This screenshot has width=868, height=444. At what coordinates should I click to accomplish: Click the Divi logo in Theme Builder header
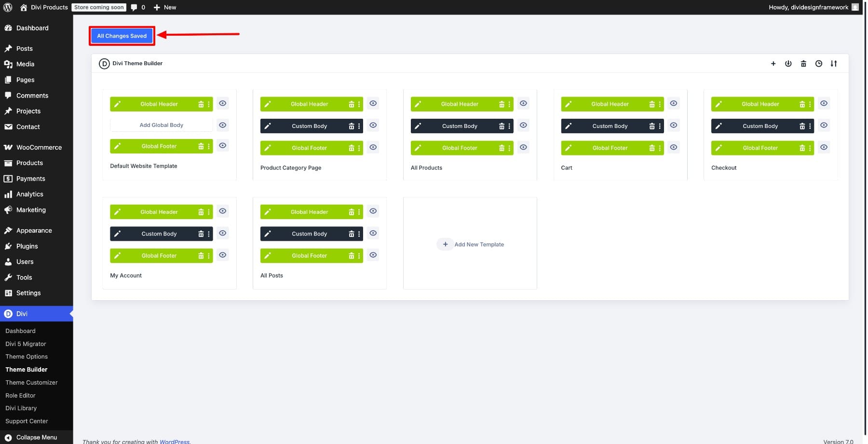[104, 64]
